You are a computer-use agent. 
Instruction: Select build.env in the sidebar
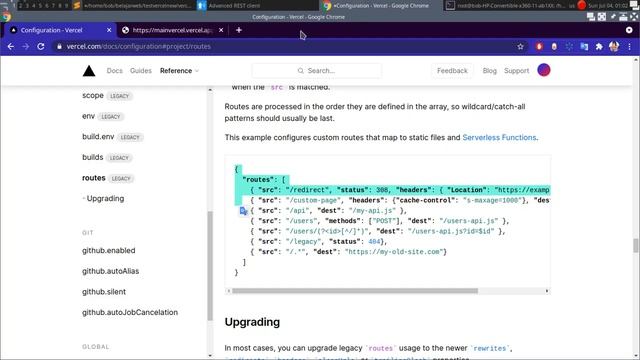(x=98, y=137)
